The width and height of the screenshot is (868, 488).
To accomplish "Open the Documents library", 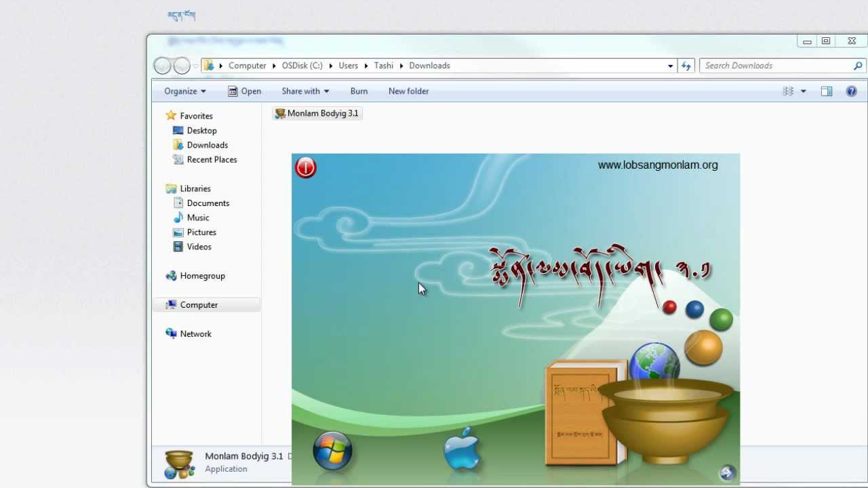I will [x=208, y=203].
